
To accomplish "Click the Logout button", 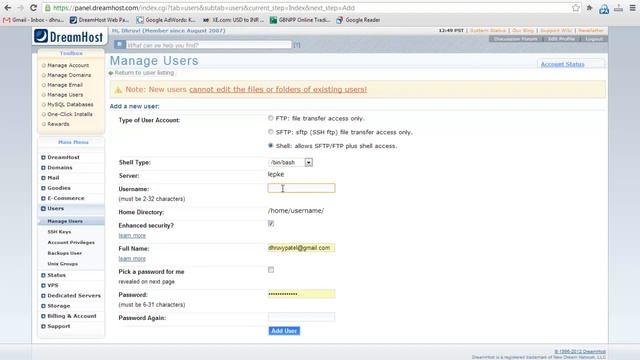I will tap(594, 39).
